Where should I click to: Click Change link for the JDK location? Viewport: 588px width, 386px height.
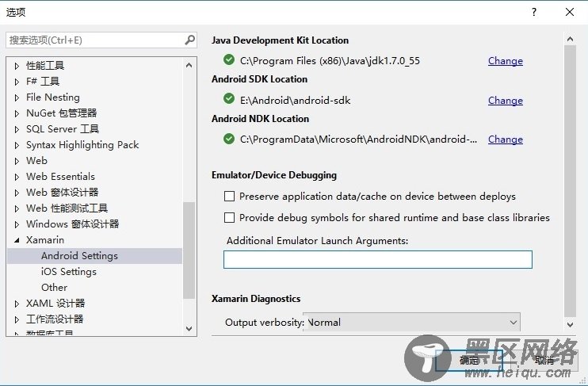[x=505, y=61]
